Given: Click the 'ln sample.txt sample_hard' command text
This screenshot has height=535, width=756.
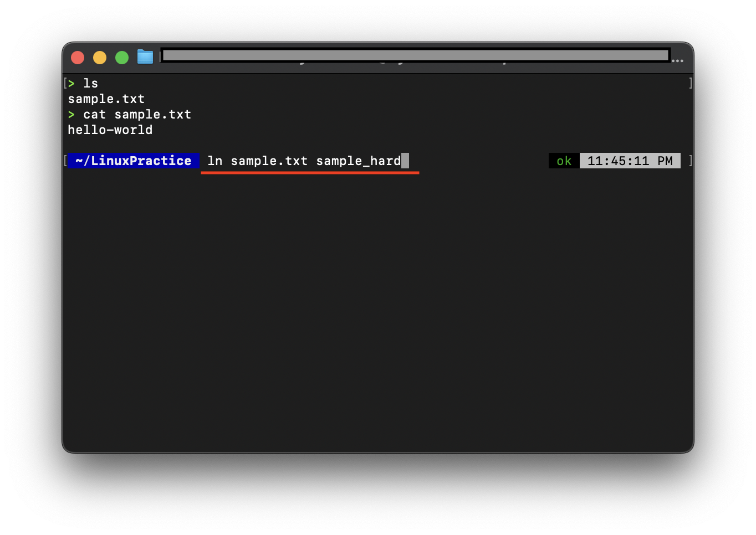Looking at the screenshot, I should coord(304,161).
